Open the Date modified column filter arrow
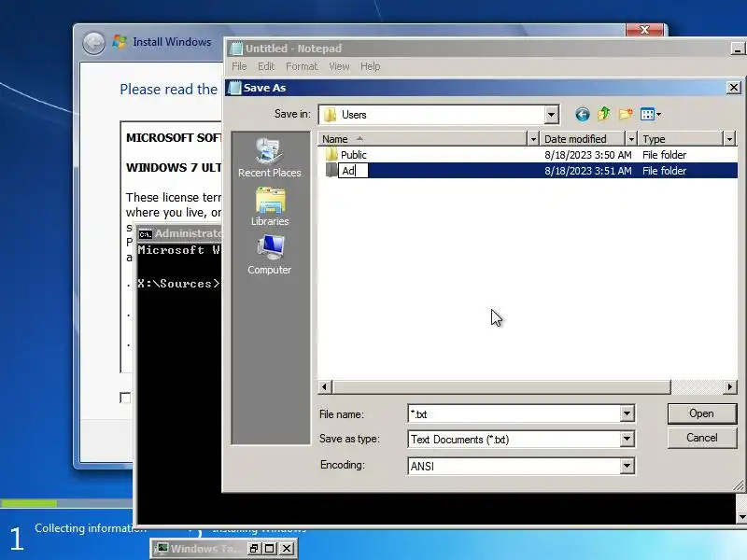The image size is (747, 560). click(x=631, y=139)
